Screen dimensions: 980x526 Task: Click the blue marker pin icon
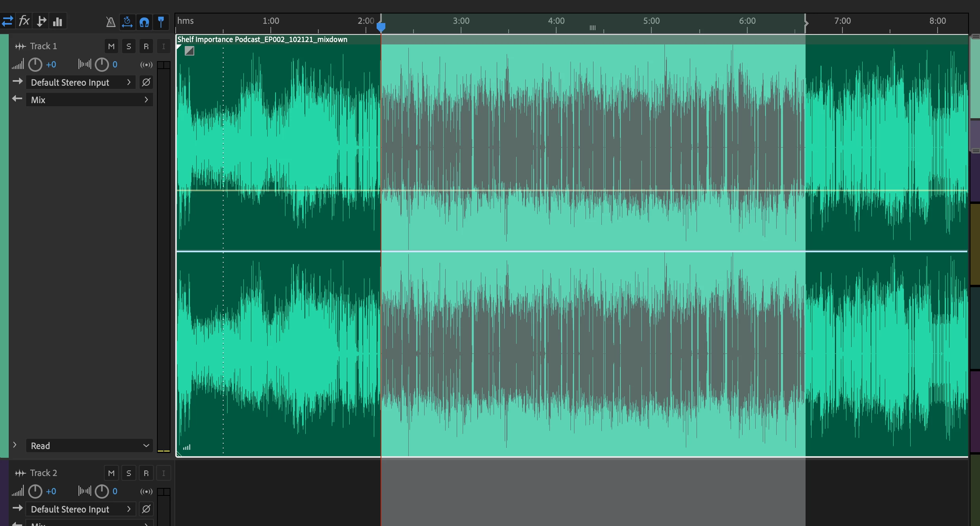pos(161,22)
